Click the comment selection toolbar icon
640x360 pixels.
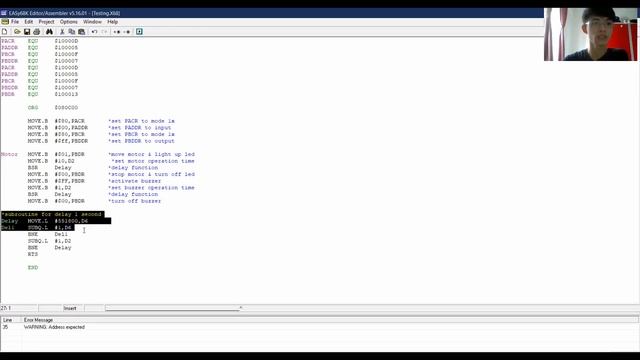pyautogui.click(x=117, y=31)
